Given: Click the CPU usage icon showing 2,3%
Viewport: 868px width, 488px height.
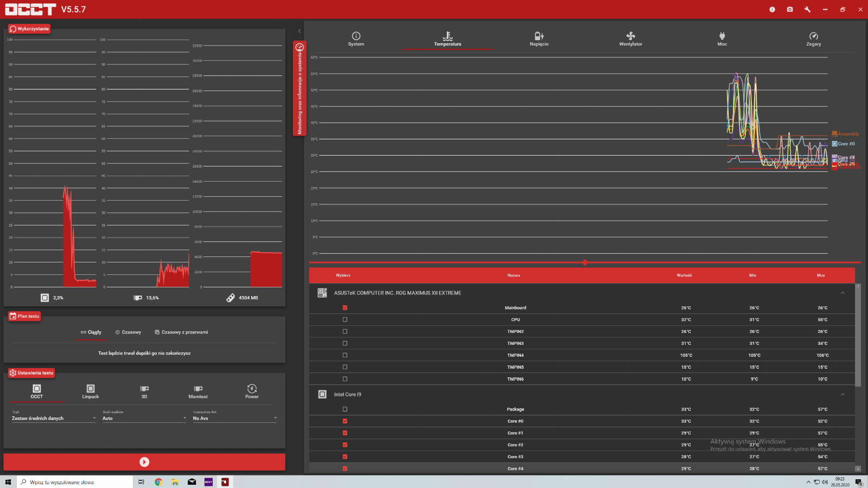Looking at the screenshot, I should click(x=44, y=298).
